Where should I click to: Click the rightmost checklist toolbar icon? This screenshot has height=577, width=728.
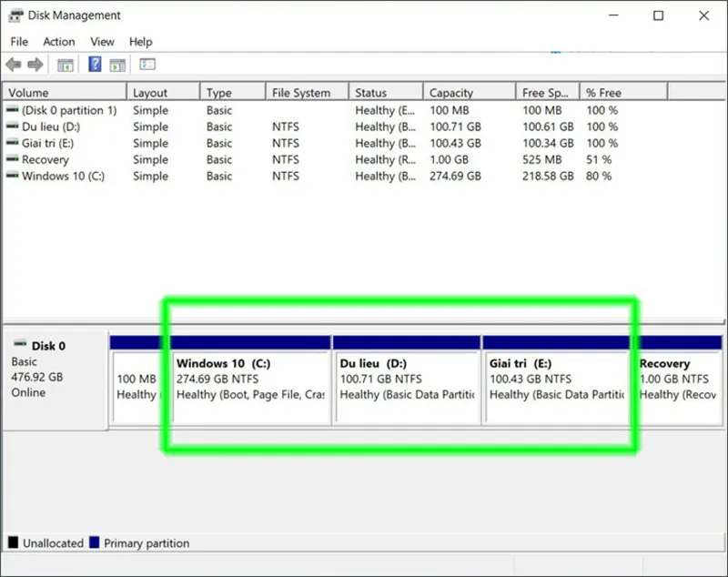point(147,64)
